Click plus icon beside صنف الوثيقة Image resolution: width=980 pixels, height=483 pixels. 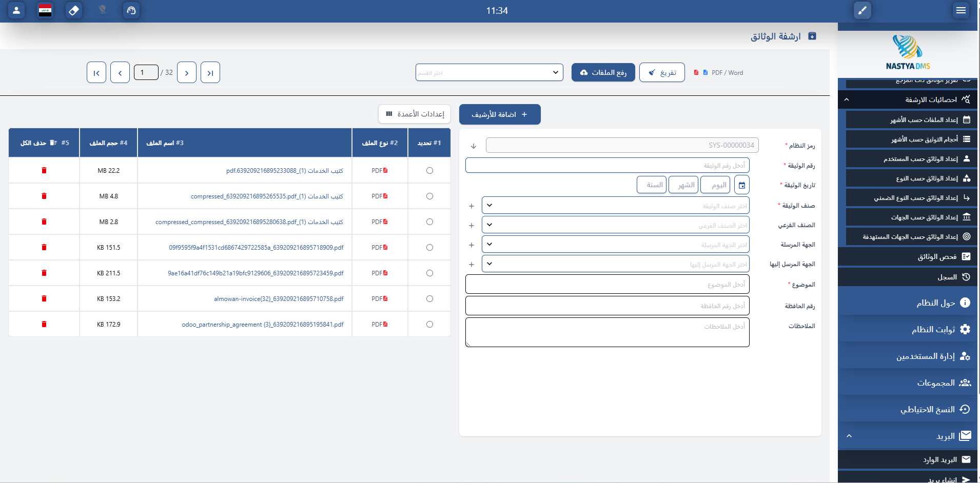pyautogui.click(x=472, y=206)
